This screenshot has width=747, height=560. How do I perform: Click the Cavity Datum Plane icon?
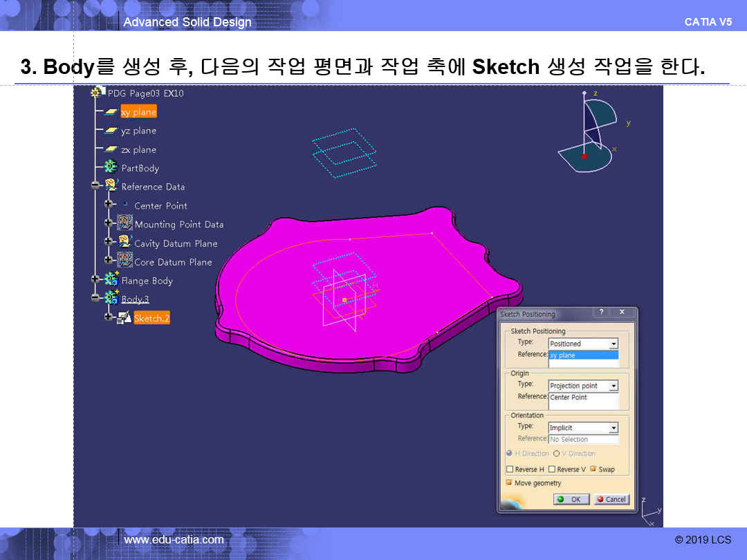(x=125, y=242)
